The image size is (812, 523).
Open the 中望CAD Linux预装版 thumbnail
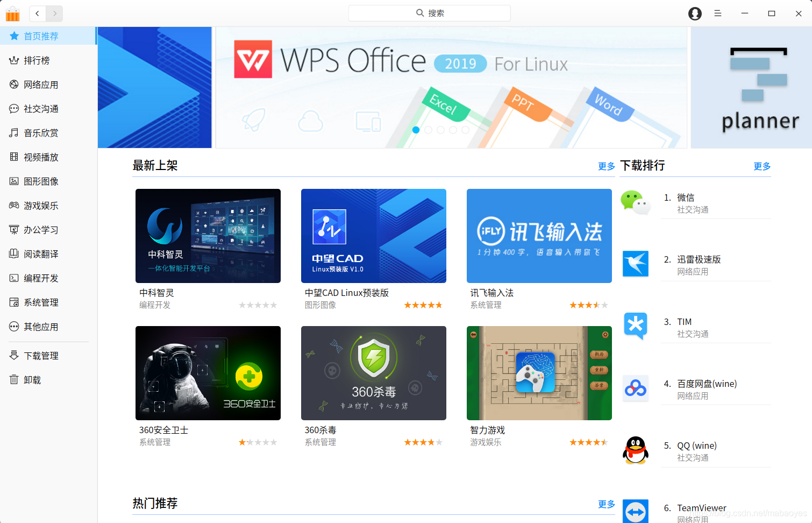(374, 236)
